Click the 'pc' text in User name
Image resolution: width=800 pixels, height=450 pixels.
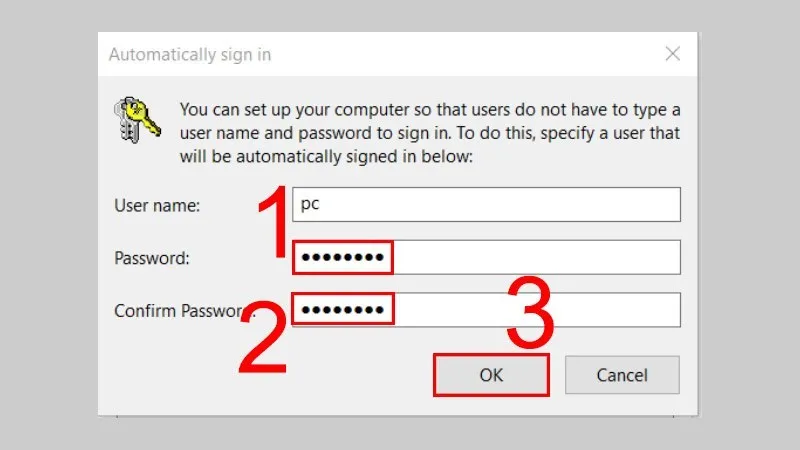(310, 205)
